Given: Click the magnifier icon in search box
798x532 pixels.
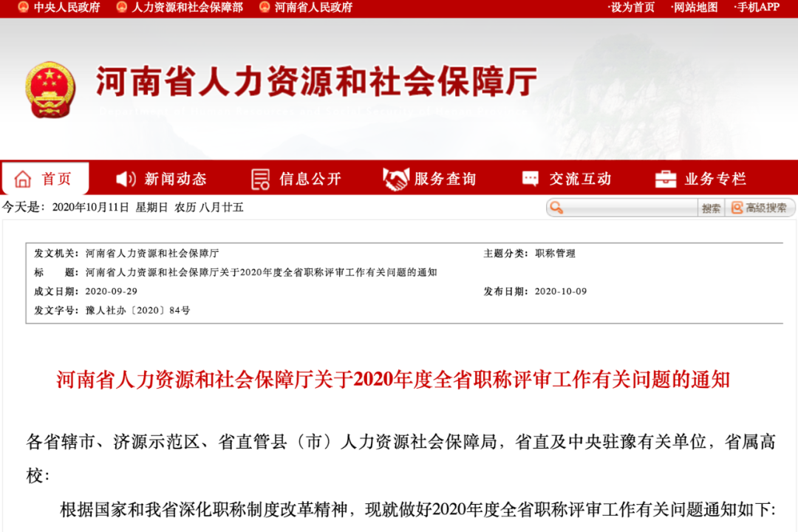Looking at the screenshot, I should point(556,208).
